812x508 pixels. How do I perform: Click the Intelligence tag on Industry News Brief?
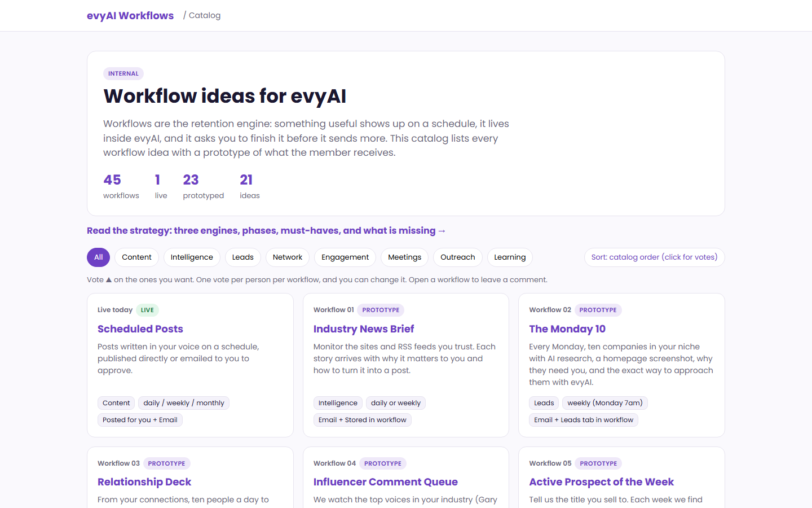click(x=338, y=403)
